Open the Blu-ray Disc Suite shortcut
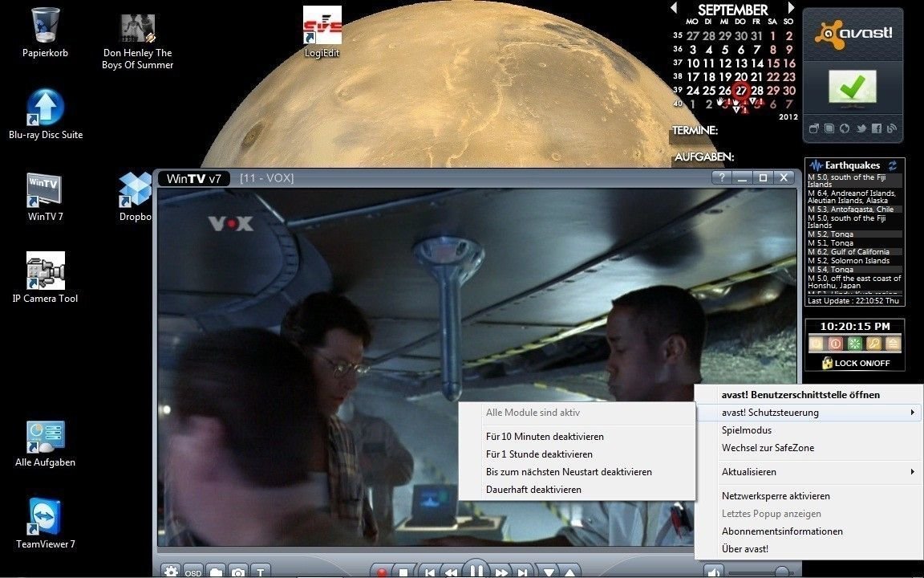This screenshot has width=924, height=578. tap(46, 115)
